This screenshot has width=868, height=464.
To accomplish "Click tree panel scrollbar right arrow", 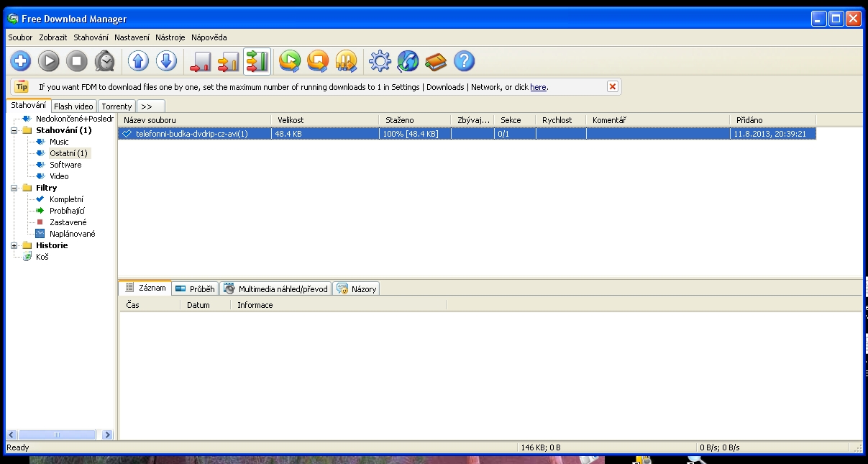I will coord(108,435).
